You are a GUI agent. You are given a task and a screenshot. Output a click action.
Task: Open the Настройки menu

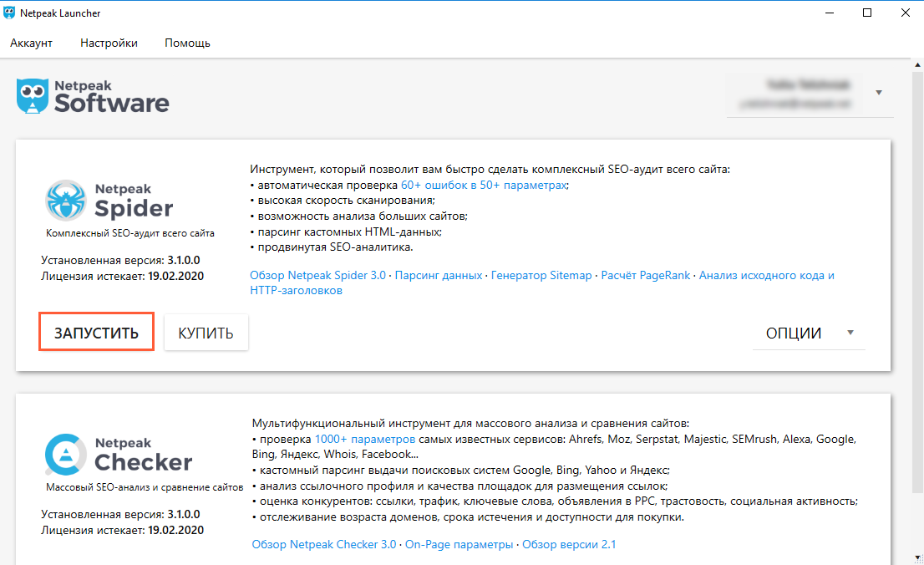[x=109, y=43]
